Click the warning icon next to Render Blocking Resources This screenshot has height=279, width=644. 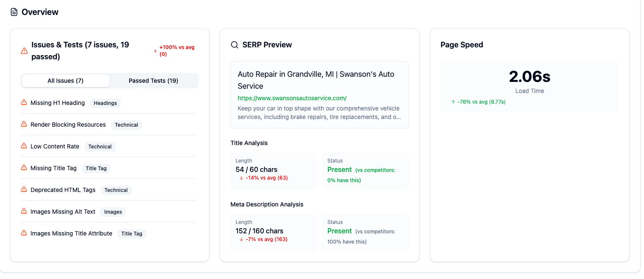click(23, 124)
